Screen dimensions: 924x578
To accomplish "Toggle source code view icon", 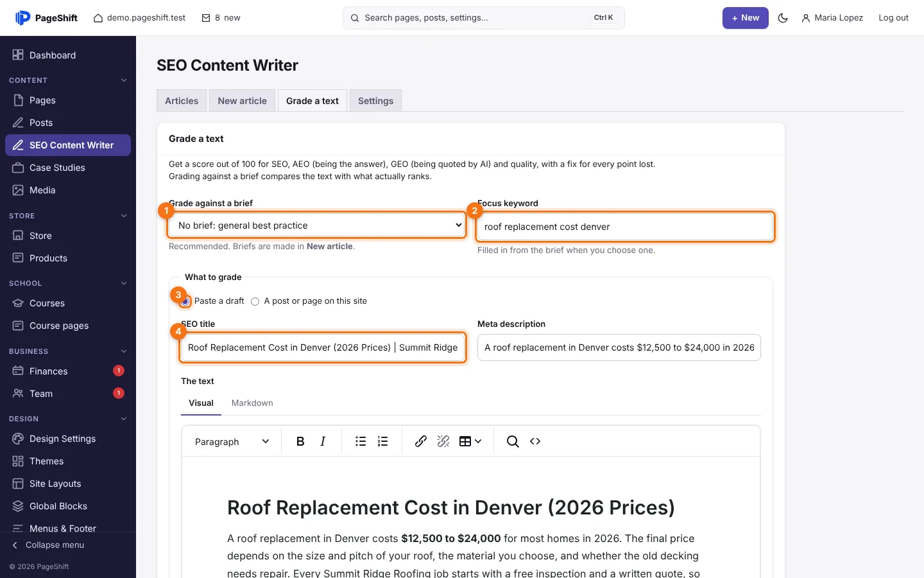I will coord(535,441).
